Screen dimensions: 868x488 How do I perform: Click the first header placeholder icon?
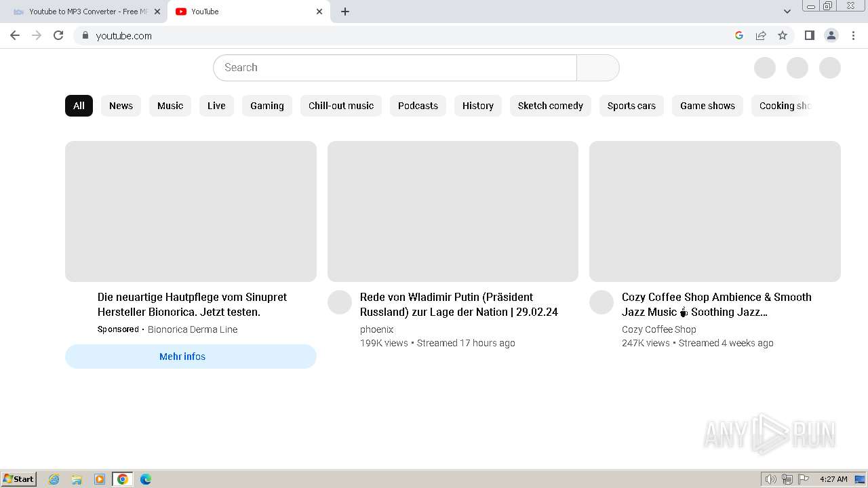[x=765, y=68]
